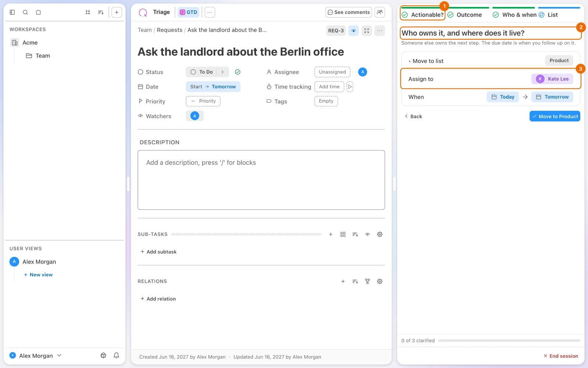The width and height of the screenshot is (588, 368).
Task: Click the To Do status circle
Action: [193, 72]
